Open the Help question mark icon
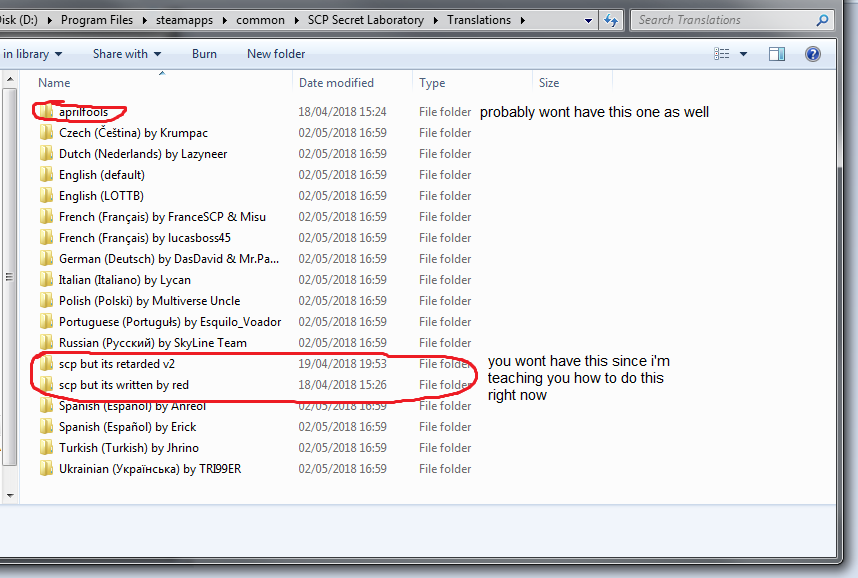The image size is (858, 578). coord(813,54)
